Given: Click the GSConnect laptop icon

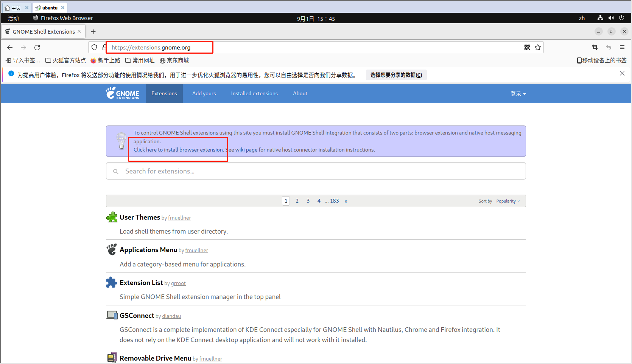Looking at the screenshot, I should click(x=112, y=315).
